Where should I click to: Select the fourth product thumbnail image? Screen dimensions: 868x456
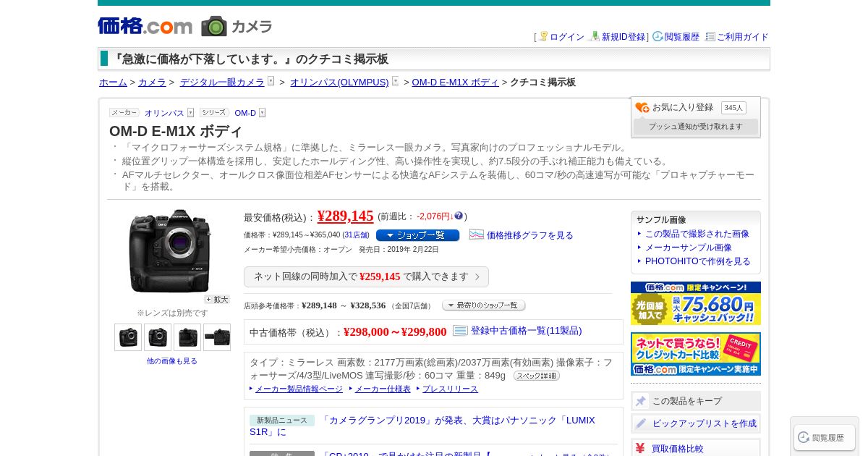point(217,337)
